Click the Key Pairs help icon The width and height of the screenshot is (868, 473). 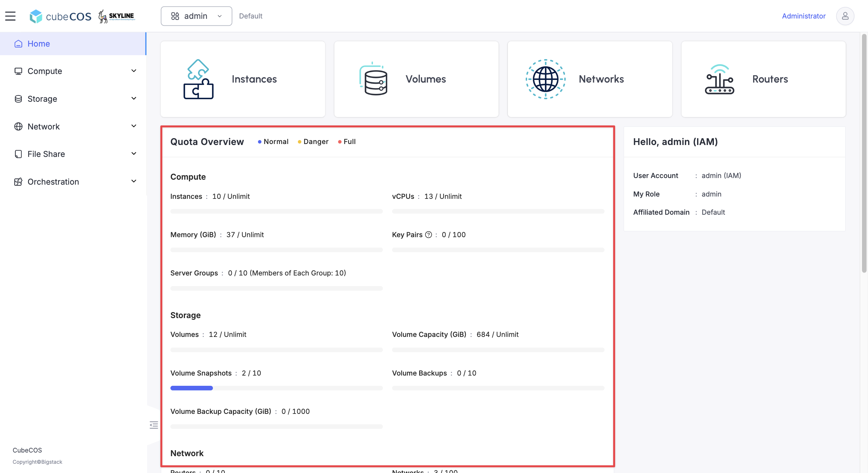point(428,235)
